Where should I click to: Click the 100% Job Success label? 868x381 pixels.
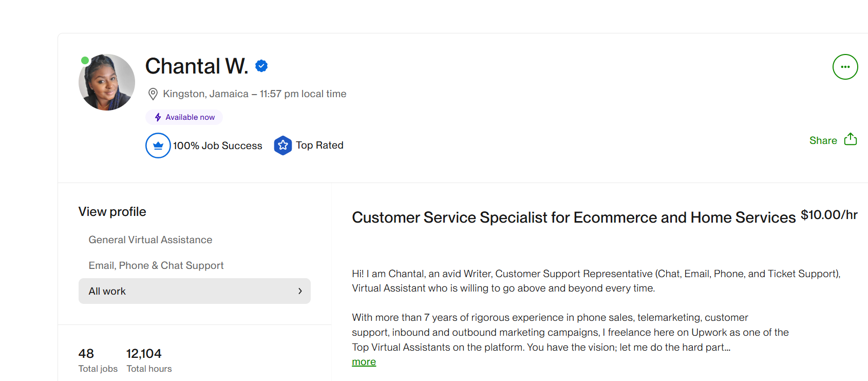[x=217, y=146]
